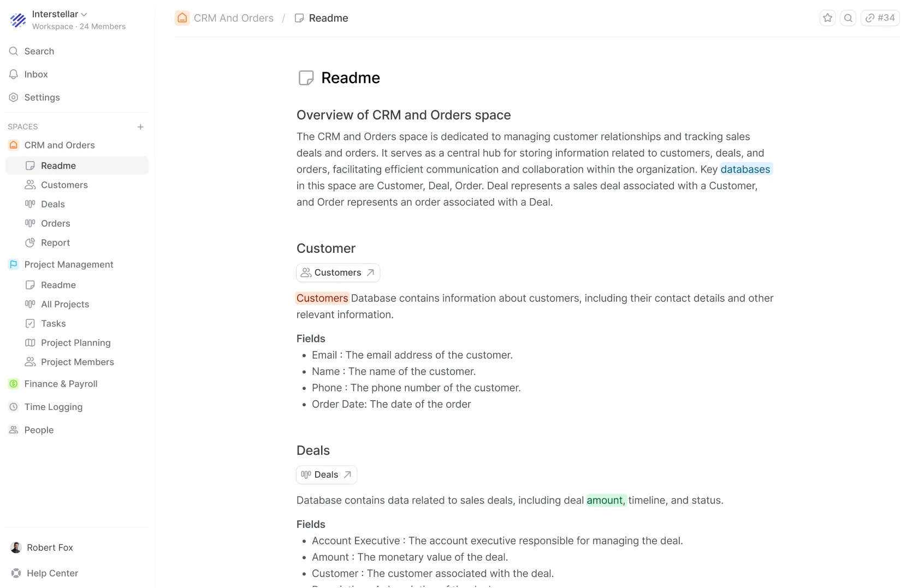Image resolution: width=924 pixels, height=588 pixels.
Task: Click the Search item in sidebar
Action: [x=39, y=51]
